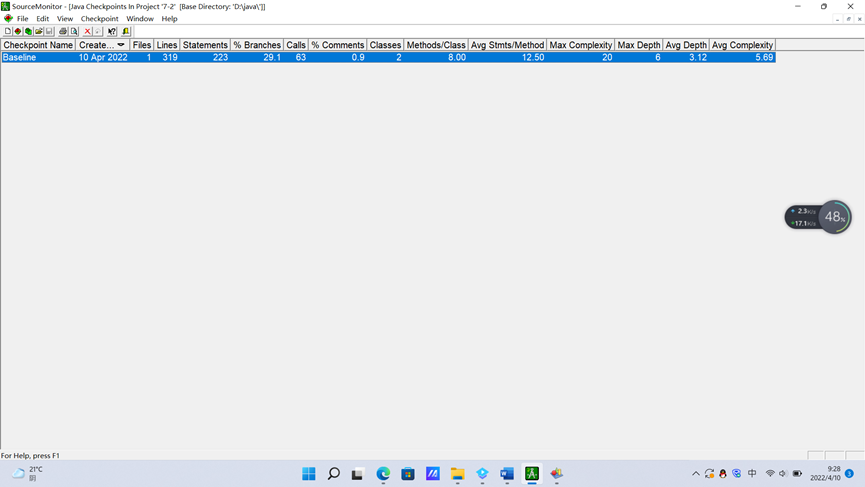Click the Methods/Class column header
Screen dimensions: 865x487
point(436,45)
